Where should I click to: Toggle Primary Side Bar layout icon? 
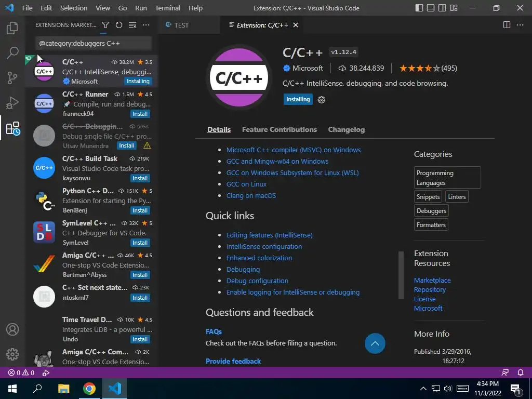[419, 8]
